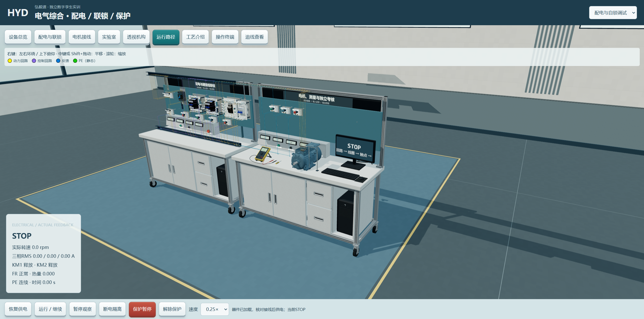This screenshot has height=319, width=644.
Task: Click the STOP monitor screen
Action: click(355, 149)
